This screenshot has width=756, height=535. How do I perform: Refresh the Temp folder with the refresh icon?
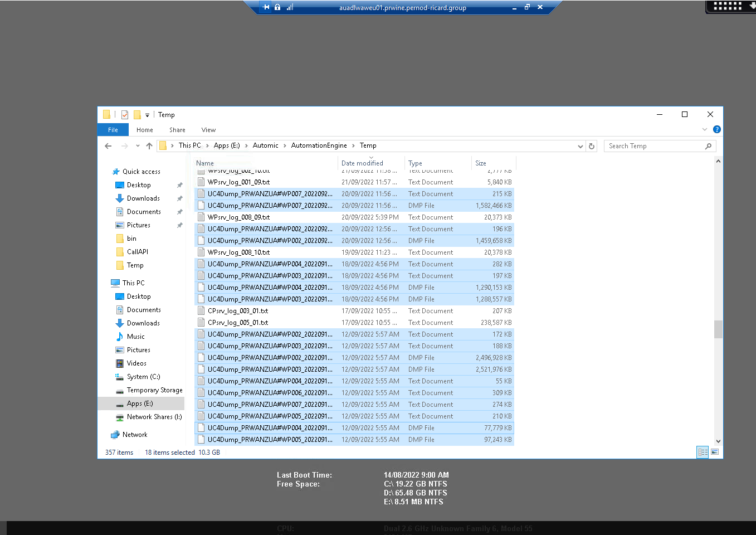coord(591,145)
